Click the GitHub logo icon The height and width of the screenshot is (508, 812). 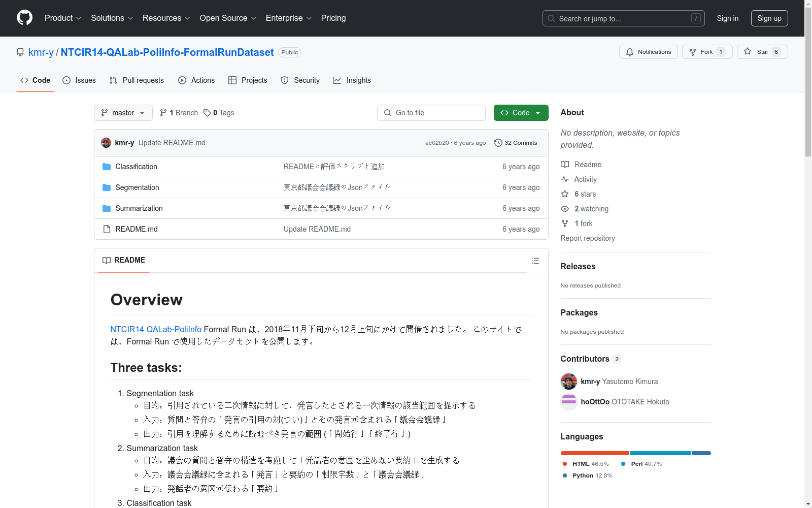pyautogui.click(x=24, y=18)
